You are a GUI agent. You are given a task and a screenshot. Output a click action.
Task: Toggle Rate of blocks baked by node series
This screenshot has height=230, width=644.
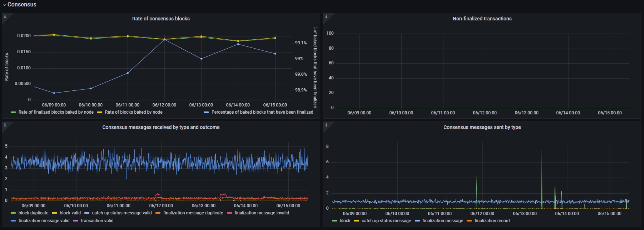(134, 112)
